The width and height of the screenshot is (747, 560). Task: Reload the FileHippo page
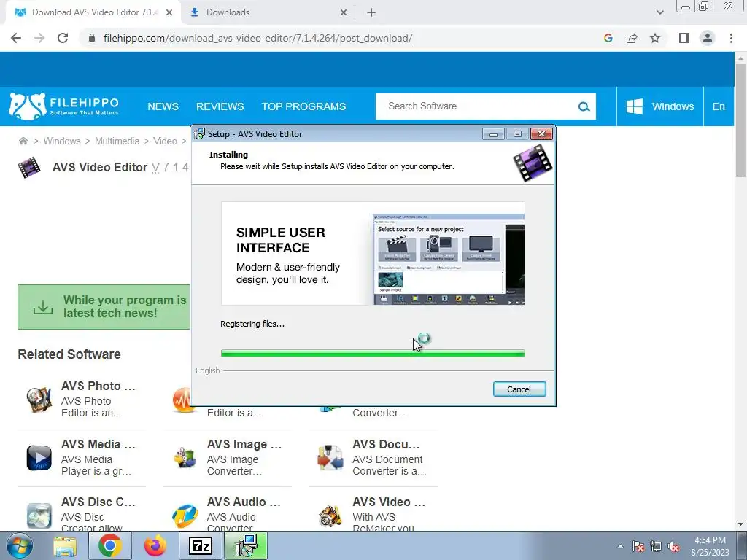(63, 38)
